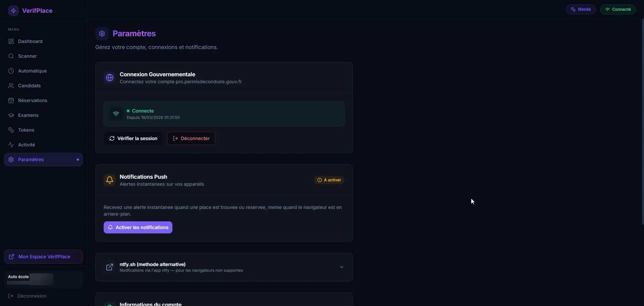Go to the Candidats page
Screen dimensions: 644x306
pos(29,86)
